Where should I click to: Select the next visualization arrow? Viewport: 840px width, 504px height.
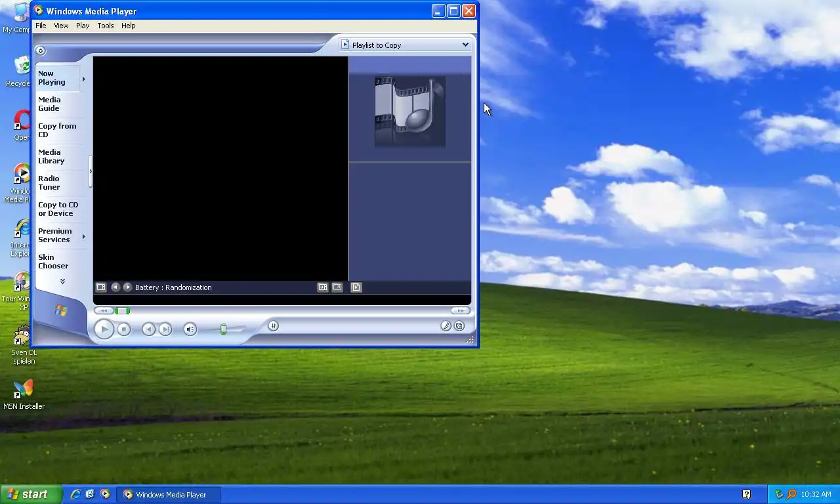[x=128, y=287]
